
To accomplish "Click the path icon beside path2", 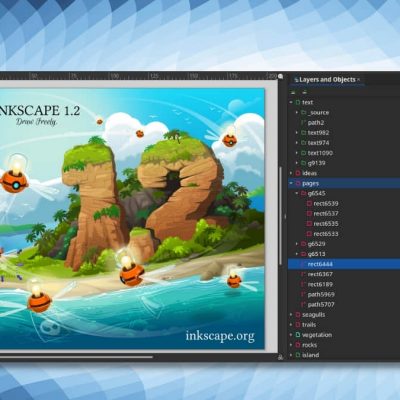I will (x=303, y=123).
